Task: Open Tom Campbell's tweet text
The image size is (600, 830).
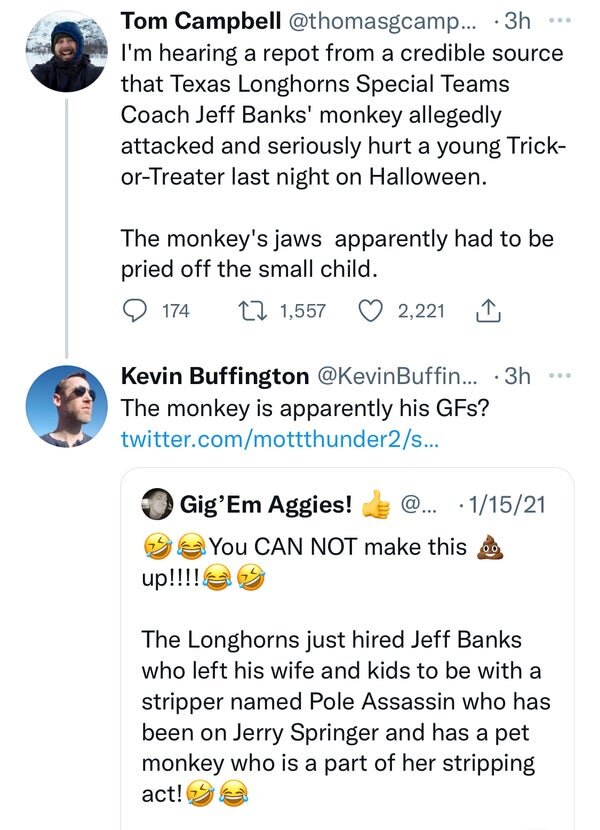Action: 340,130
